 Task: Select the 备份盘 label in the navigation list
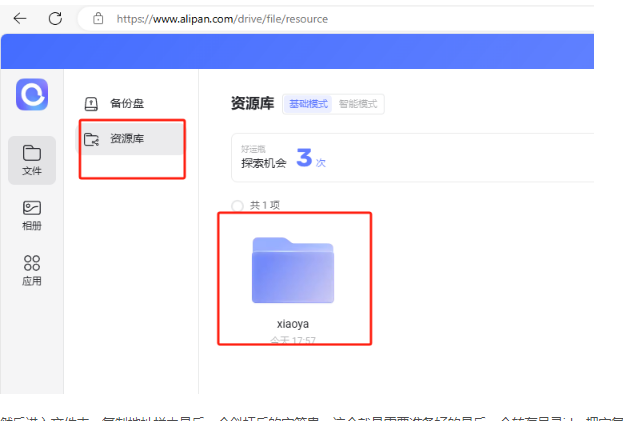[127, 102]
